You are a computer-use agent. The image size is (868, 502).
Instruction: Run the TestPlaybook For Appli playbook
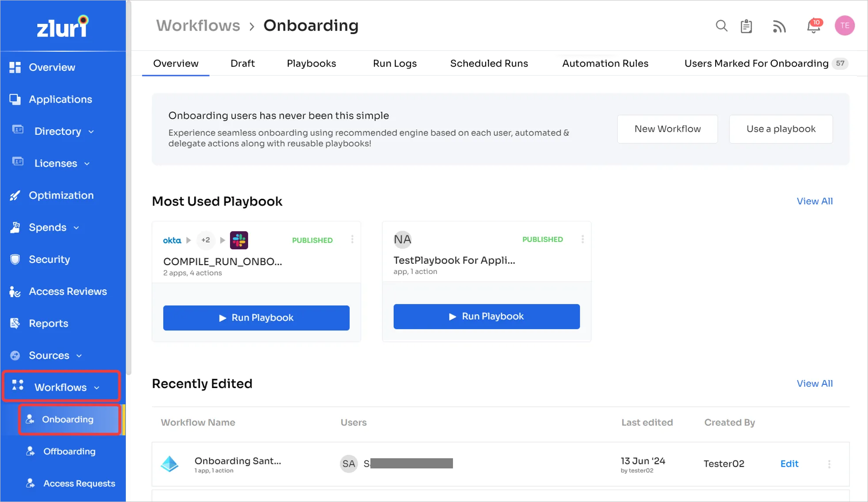point(486,316)
